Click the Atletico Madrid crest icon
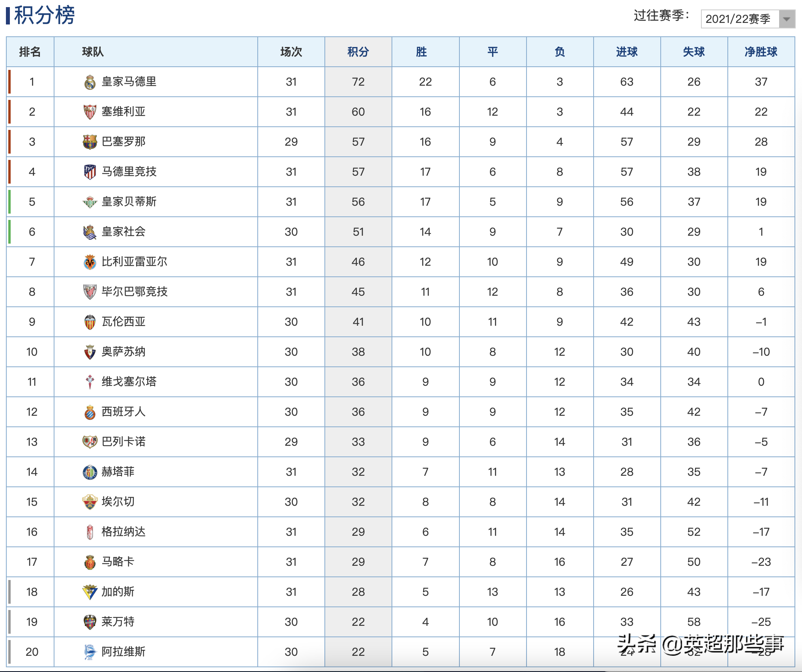 pos(90,172)
